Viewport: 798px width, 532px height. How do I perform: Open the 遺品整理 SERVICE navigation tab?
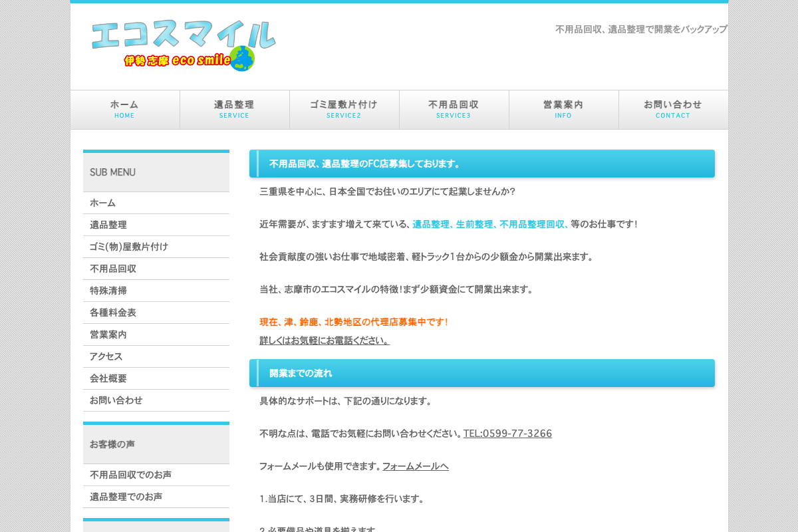(235, 110)
